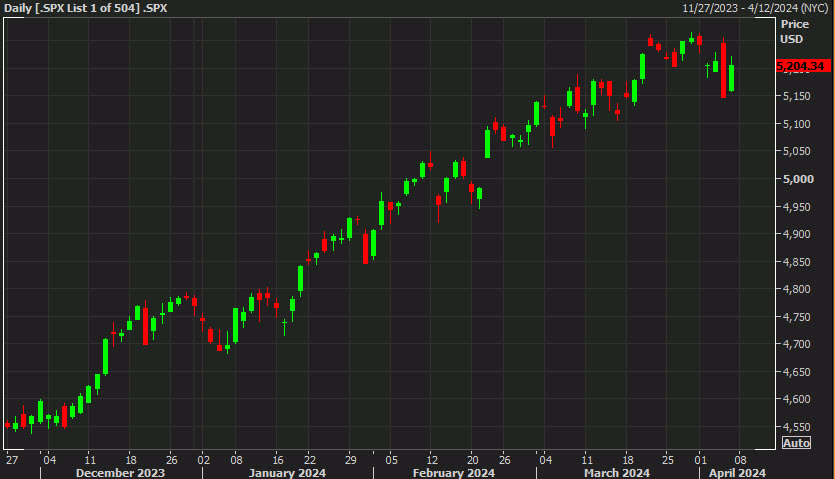Click the 4,650 price axis label

click(797, 372)
